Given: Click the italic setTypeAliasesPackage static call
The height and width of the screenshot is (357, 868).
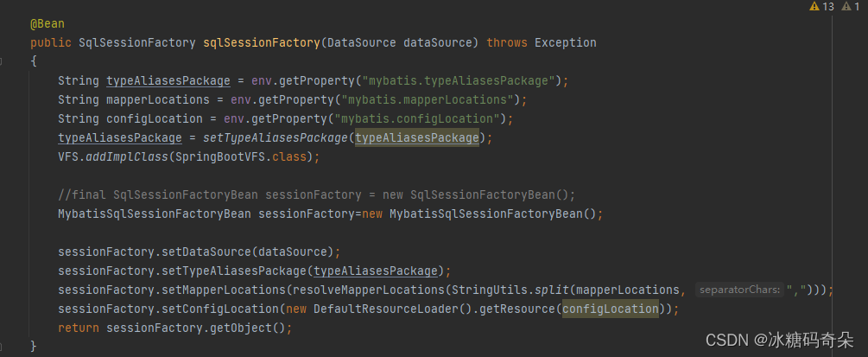Looking at the screenshot, I should (276, 137).
